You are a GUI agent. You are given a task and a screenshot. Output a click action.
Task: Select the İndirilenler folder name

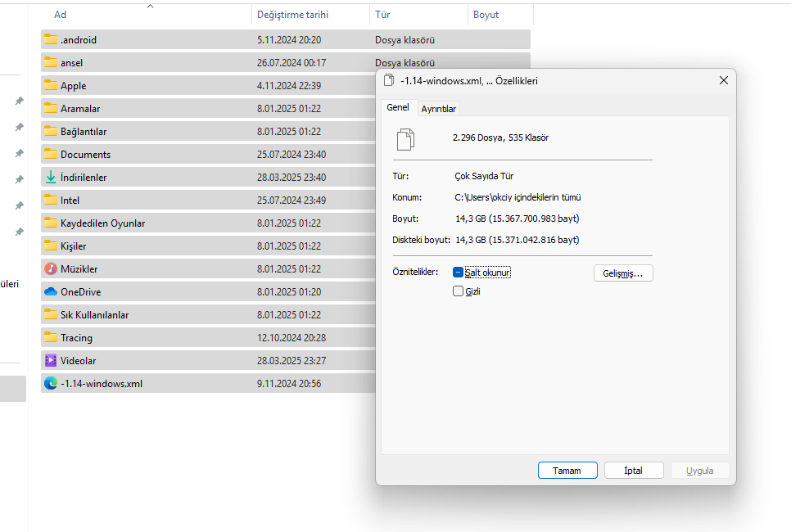coord(84,178)
